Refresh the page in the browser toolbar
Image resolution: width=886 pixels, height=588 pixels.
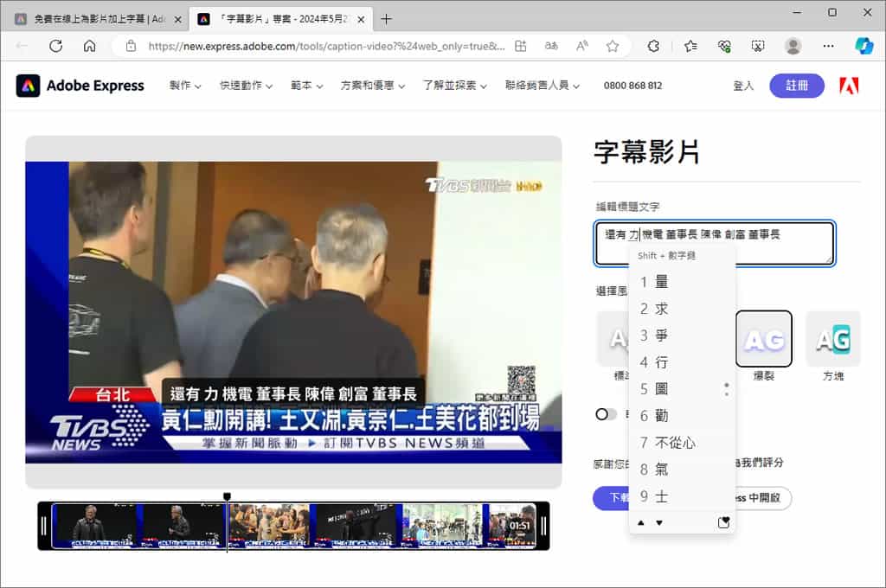point(55,46)
